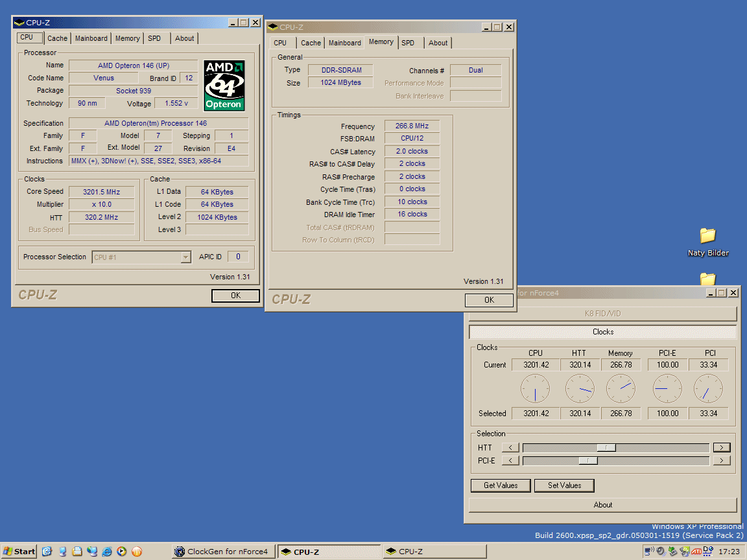
Task: Click the Channels # Dual value
Action: [x=475, y=71]
